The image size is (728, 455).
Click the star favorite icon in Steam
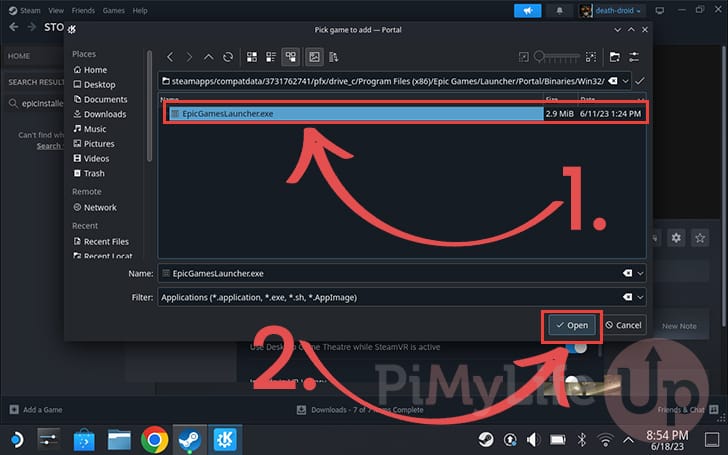click(700, 238)
